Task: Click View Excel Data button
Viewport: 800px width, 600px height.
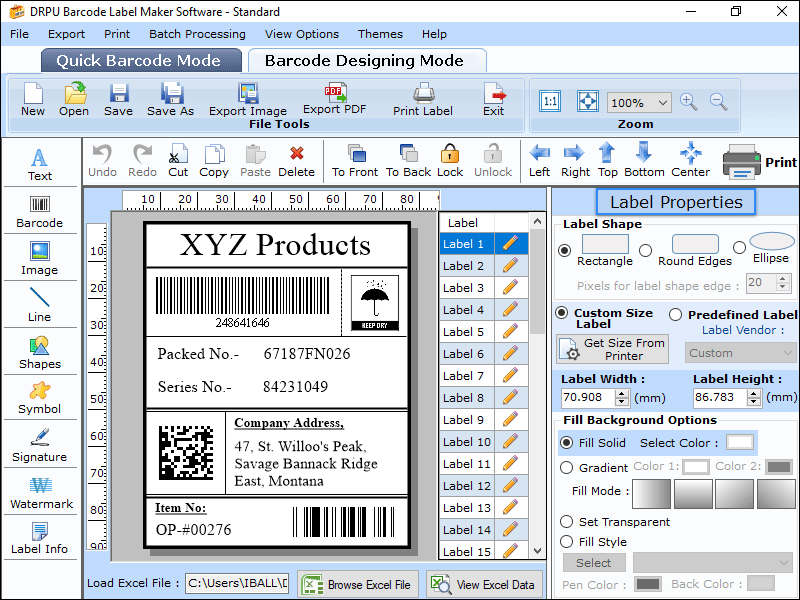Action: point(484,585)
